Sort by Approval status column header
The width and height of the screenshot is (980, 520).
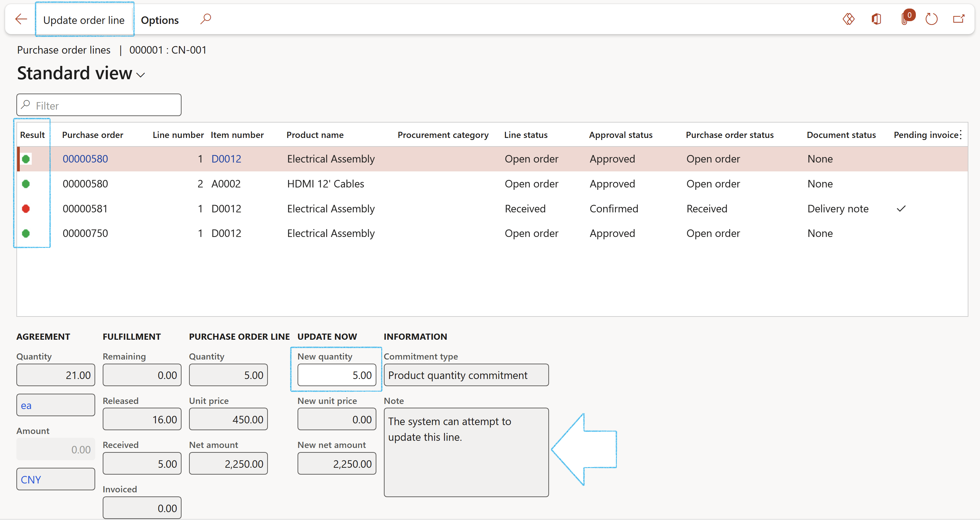coord(620,135)
